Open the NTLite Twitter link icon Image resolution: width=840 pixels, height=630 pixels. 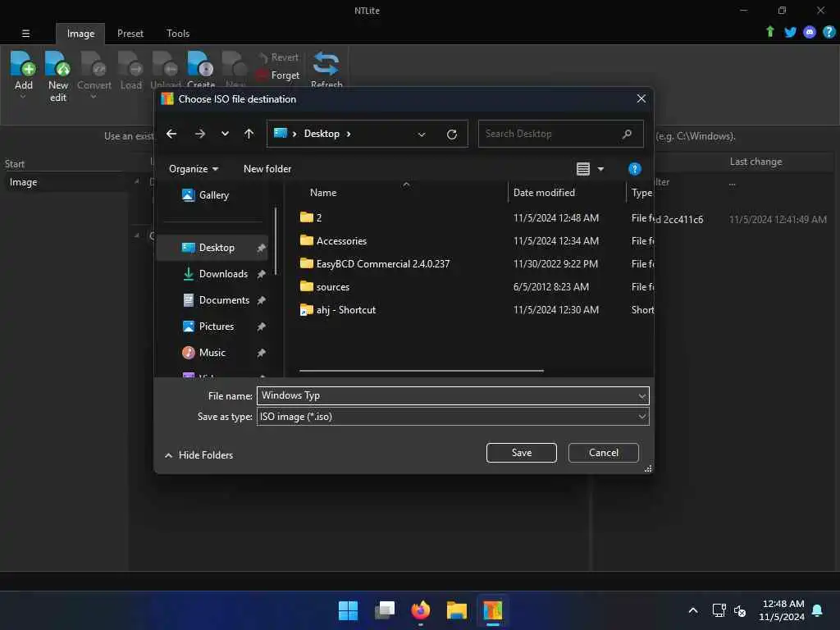pyautogui.click(x=790, y=32)
